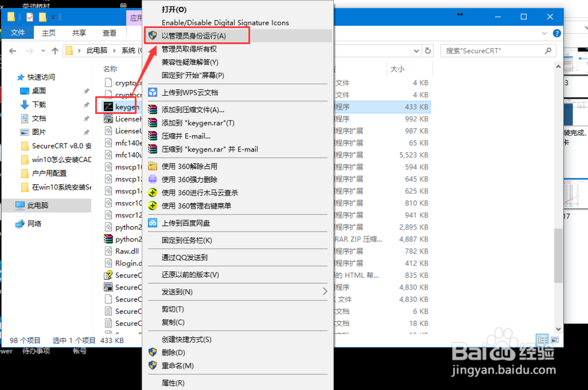
Task: Click the blue Explorer help icon
Action: pos(556,33)
